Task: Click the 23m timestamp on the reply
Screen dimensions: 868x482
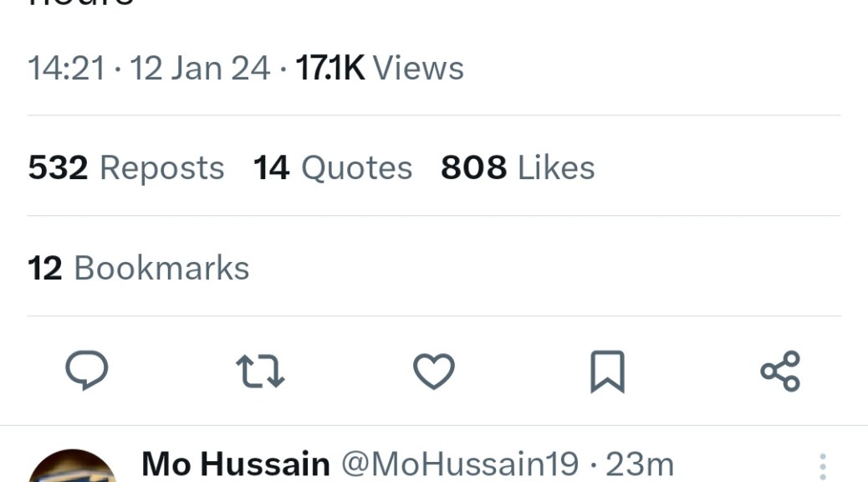Action: 640,464
